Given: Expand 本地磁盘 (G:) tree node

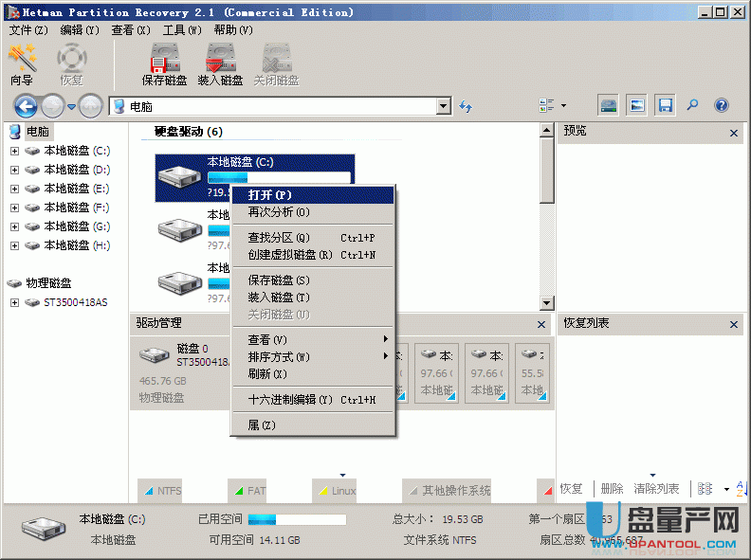Looking at the screenshot, I should (15, 226).
